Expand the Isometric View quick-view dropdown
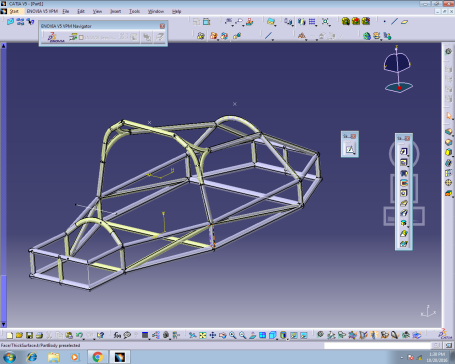 point(276,339)
